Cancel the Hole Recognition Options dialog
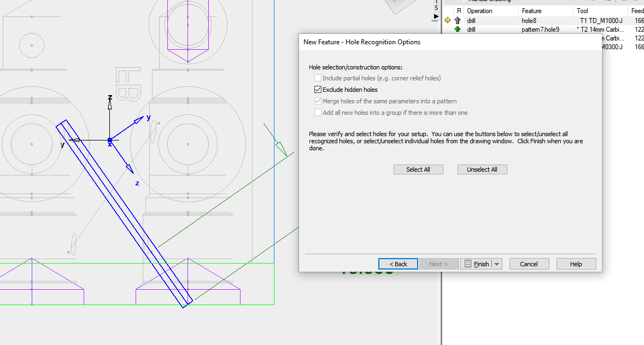The width and height of the screenshot is (644, 345). point(529,264)
